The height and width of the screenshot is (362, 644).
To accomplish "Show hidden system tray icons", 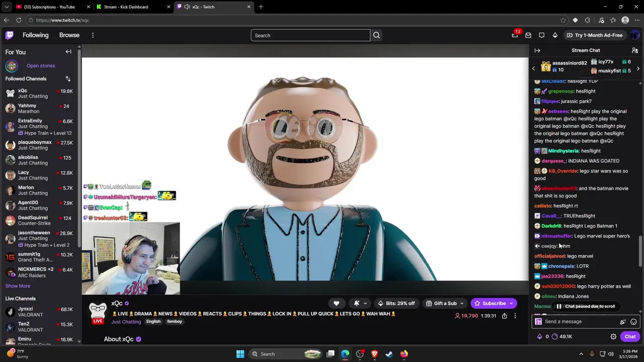I will 581,354.
